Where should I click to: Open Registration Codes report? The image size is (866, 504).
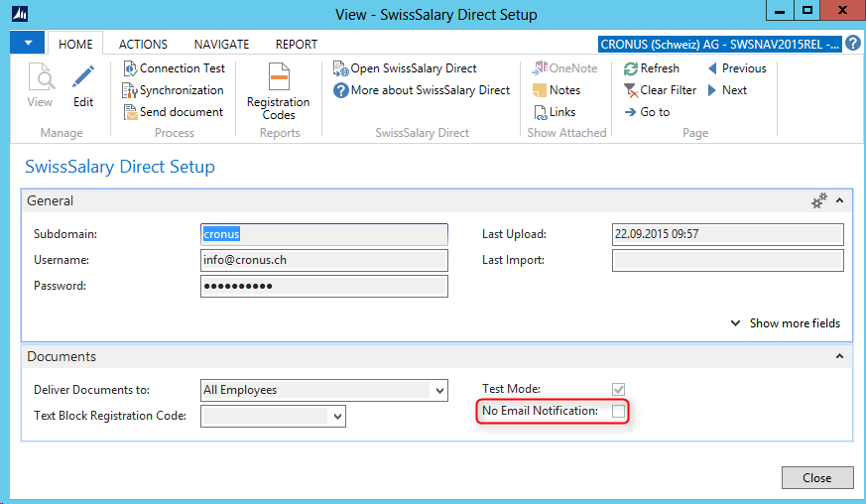click(278, 77)
